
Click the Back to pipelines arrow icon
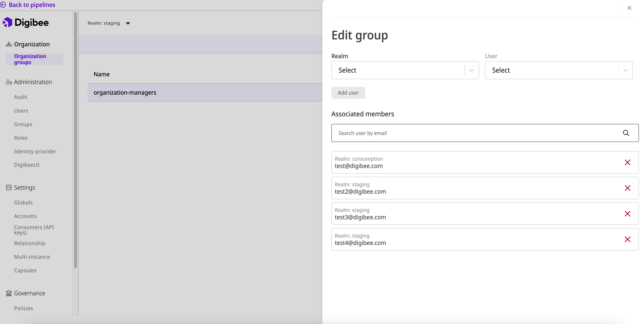3,5
